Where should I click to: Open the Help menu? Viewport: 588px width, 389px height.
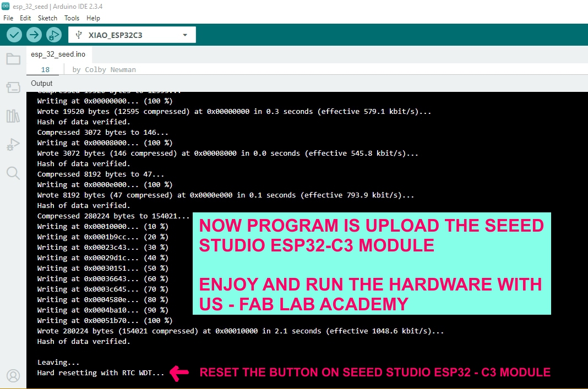tap(93, 18)
